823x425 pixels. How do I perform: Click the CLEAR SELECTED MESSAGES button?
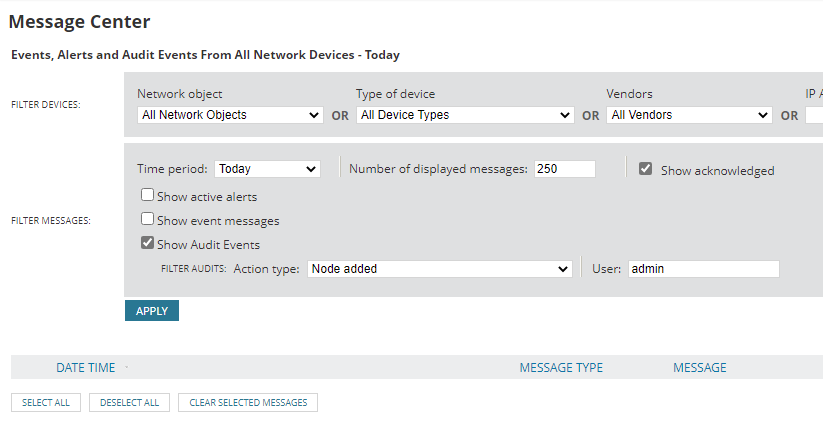pos(248,403)
